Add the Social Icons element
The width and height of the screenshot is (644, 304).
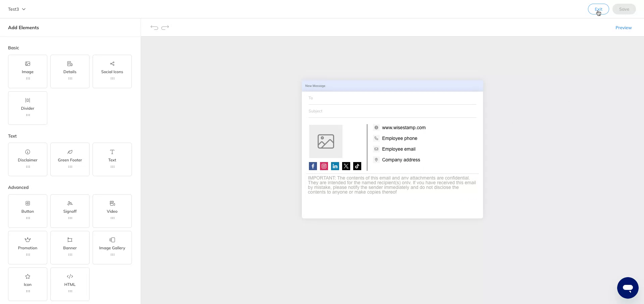coord(112,71)
